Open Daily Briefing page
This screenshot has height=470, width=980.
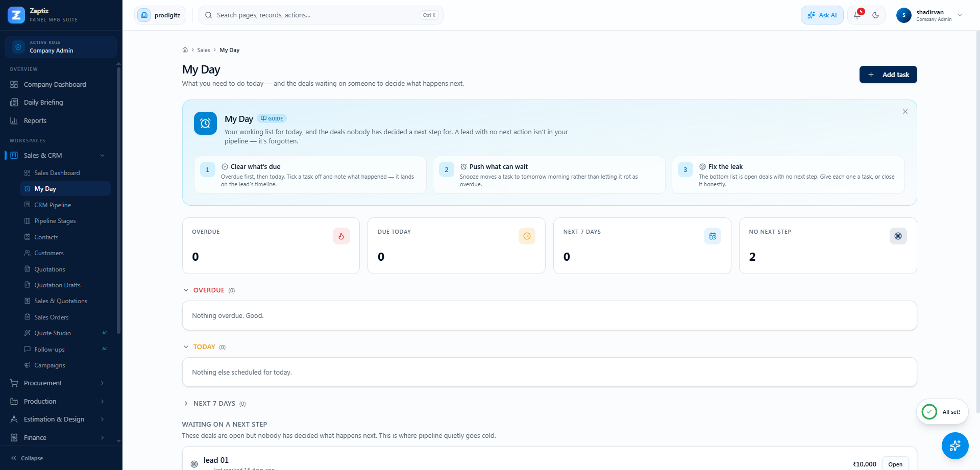pos(61,102)
